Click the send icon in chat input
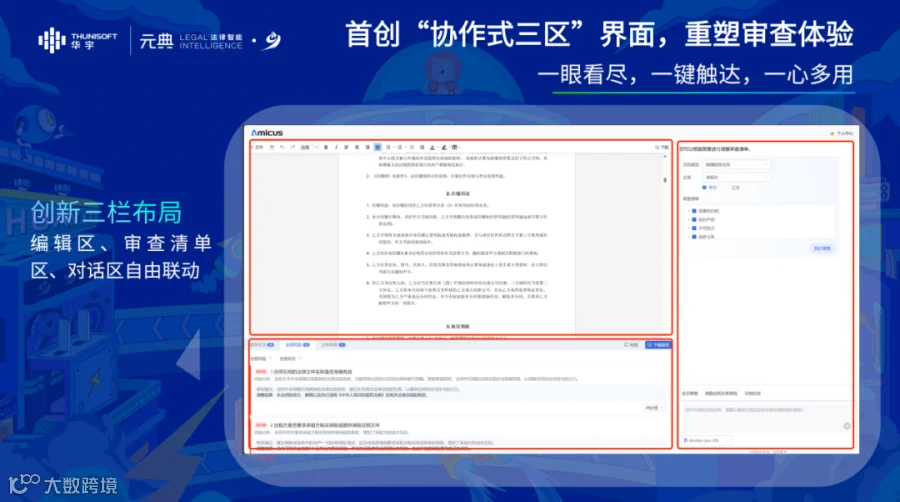The height and width of the screenshot is (502, 900). point(847,426)
